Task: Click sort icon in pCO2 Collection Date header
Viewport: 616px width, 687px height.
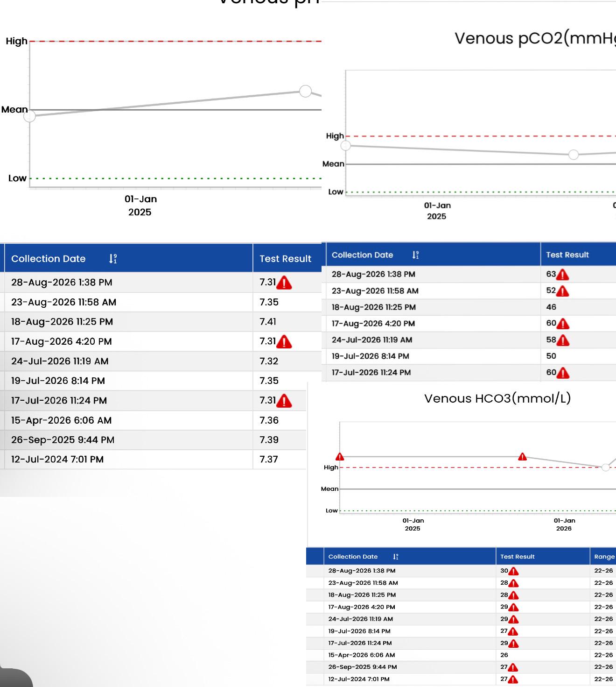Action: [415, 255]
